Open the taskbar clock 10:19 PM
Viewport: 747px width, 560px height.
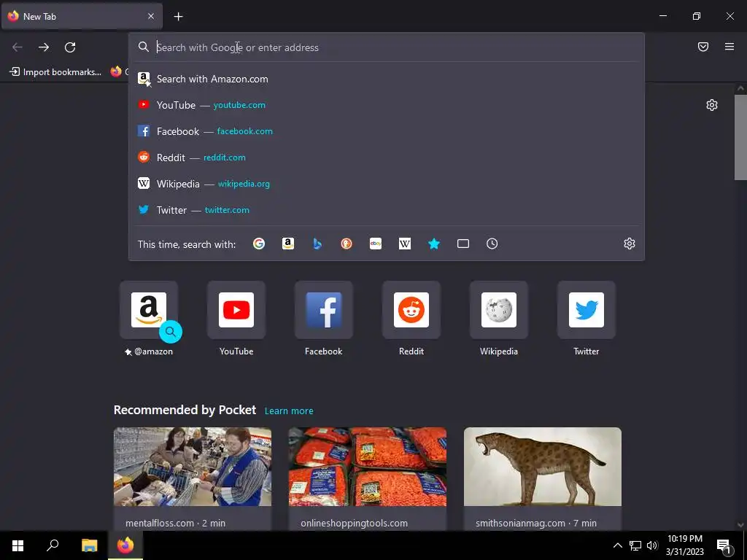pyautogui.click(x=684, y=545)
